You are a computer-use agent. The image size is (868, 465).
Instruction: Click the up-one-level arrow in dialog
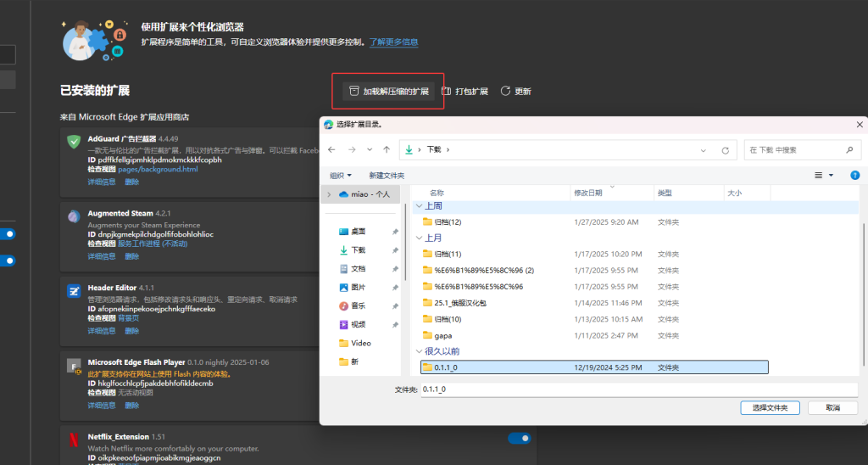pos(387,149)
